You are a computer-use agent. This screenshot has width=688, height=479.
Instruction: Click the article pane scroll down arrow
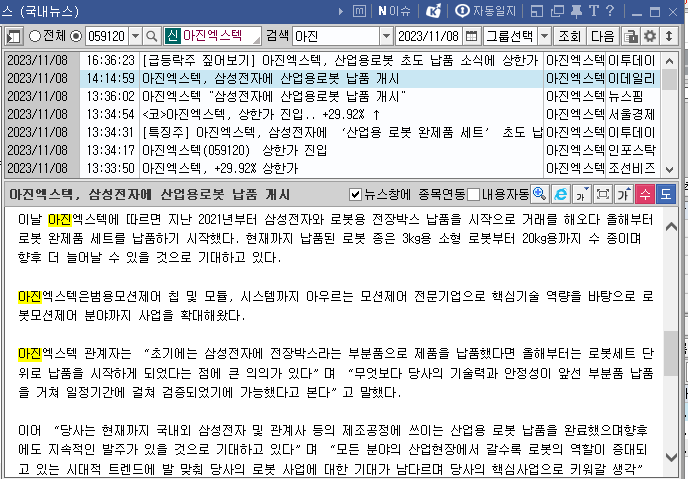(671, 457)
